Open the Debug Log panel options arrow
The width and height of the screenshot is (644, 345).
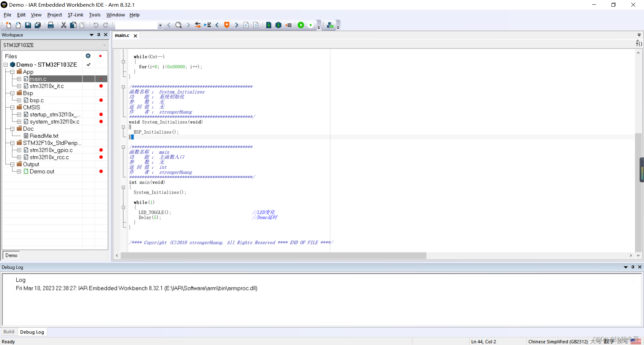(626, 267)
